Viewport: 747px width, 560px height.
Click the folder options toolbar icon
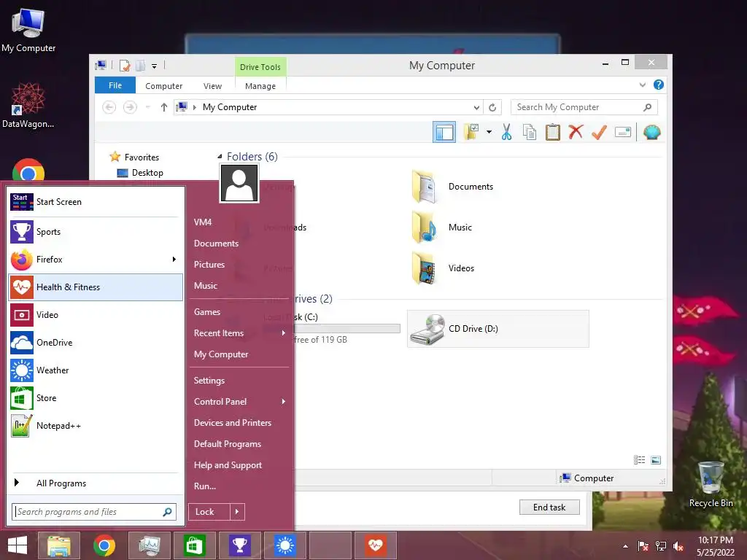471,132
